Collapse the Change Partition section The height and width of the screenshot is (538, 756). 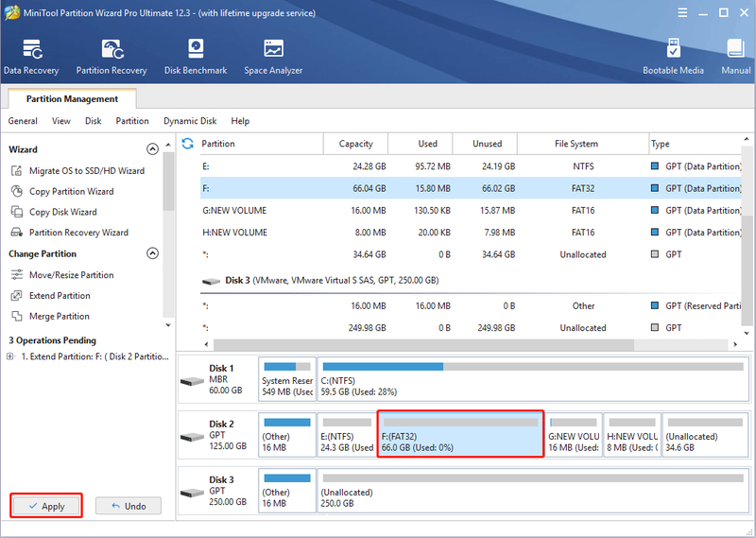[152, 253]
